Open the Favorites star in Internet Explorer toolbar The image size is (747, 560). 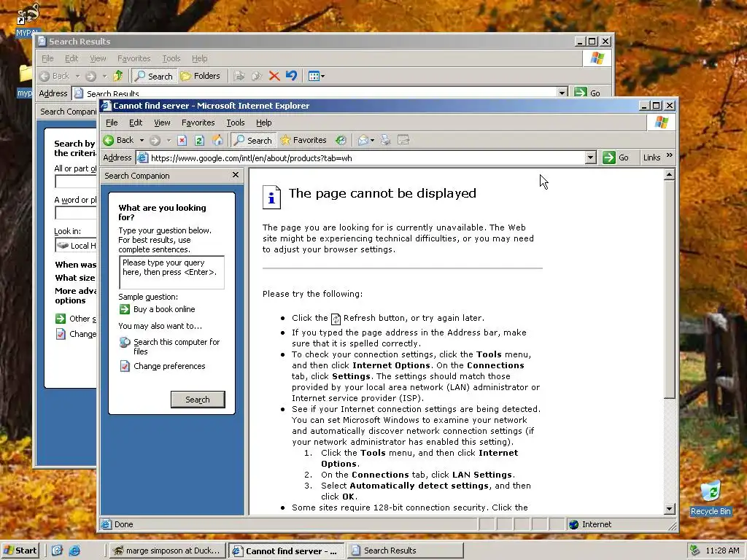tap(303, 140)
